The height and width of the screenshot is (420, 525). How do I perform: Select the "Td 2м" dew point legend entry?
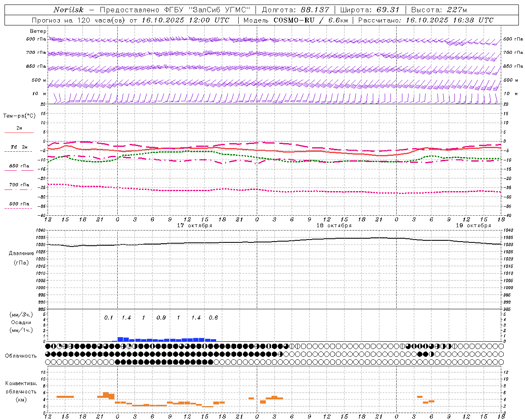click(x=19, y=147)
